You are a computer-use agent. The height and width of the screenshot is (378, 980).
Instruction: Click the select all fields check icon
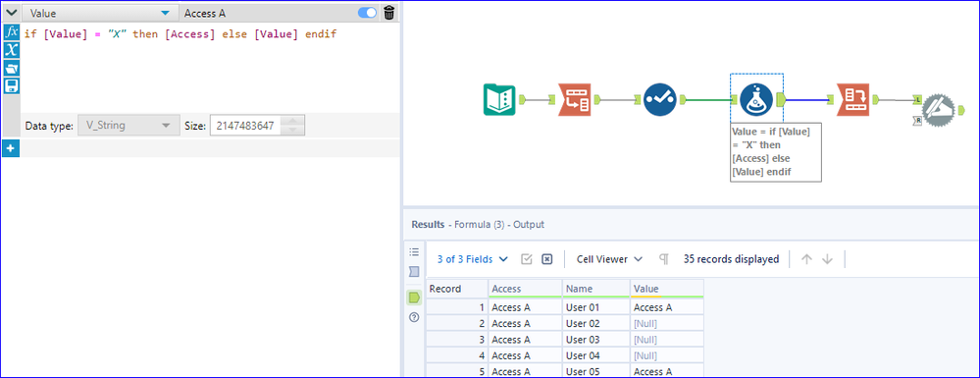[526, 259]
